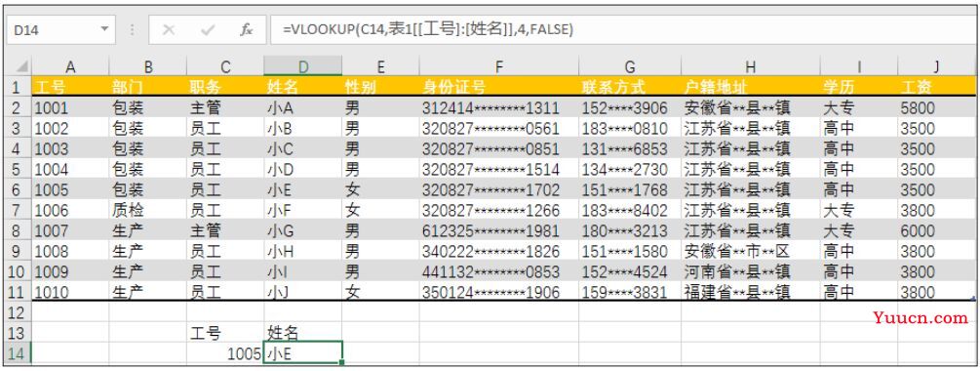Viewport: 980px width, 371px height.
Task: Select row 14 header
Action: pos(17,353)
